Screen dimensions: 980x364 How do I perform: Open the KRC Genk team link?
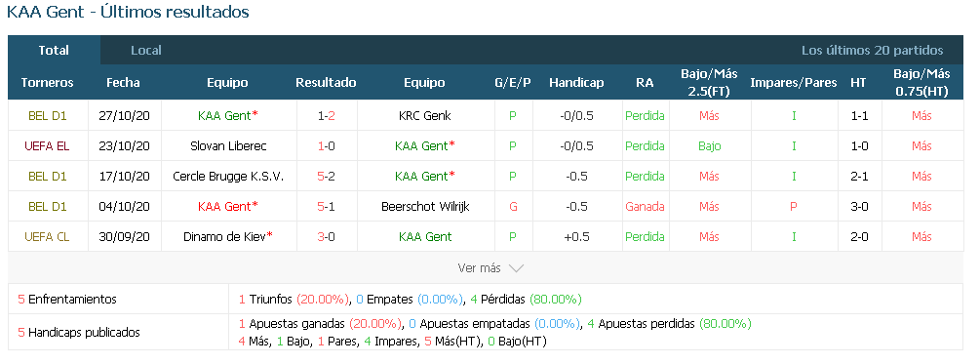(x=424, y=116)
